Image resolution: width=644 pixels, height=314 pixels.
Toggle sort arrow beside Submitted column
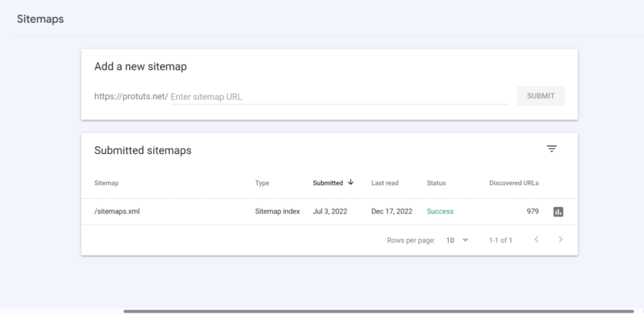pos(350,182)
